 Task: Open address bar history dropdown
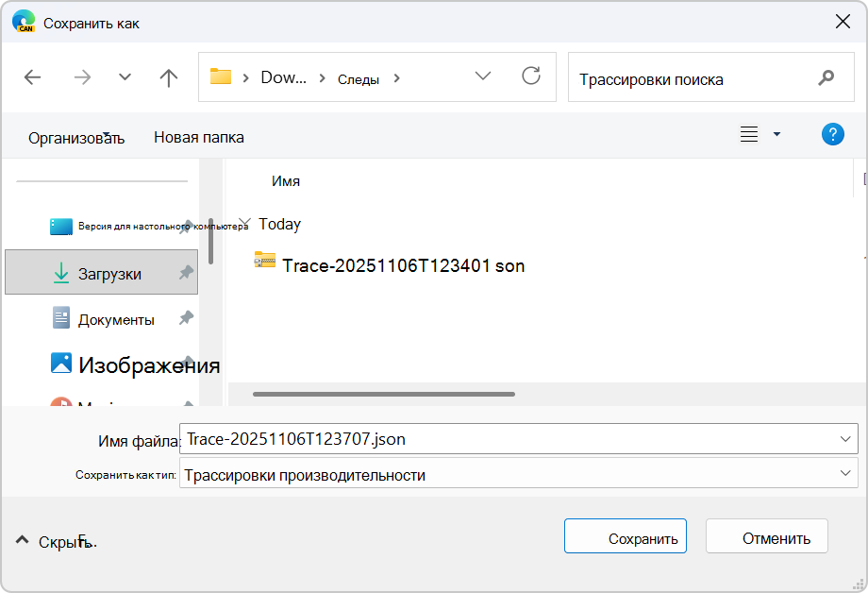483,76
